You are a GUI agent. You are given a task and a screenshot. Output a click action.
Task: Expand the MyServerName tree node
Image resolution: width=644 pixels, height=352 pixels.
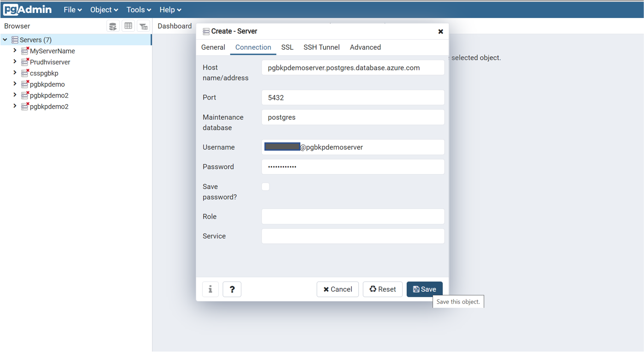click(x=14, y=51)
